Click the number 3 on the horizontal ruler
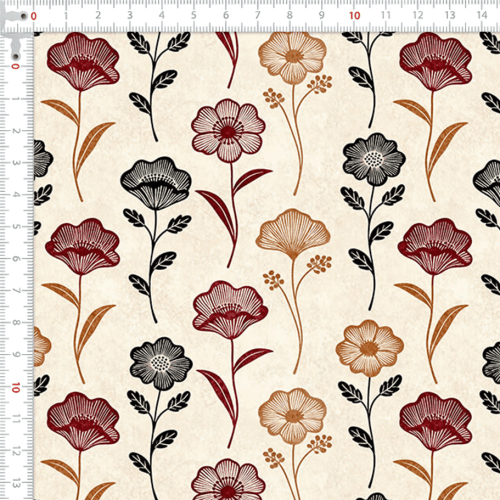 130,15
